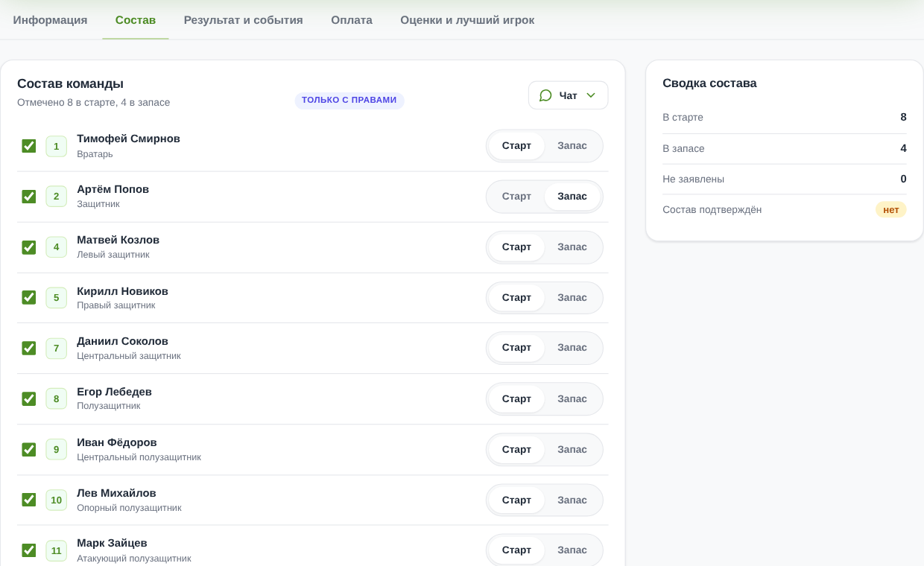Go to the Оплата tab
The height and width of the screenshot is (566, 924).
(x=352, y=20)
